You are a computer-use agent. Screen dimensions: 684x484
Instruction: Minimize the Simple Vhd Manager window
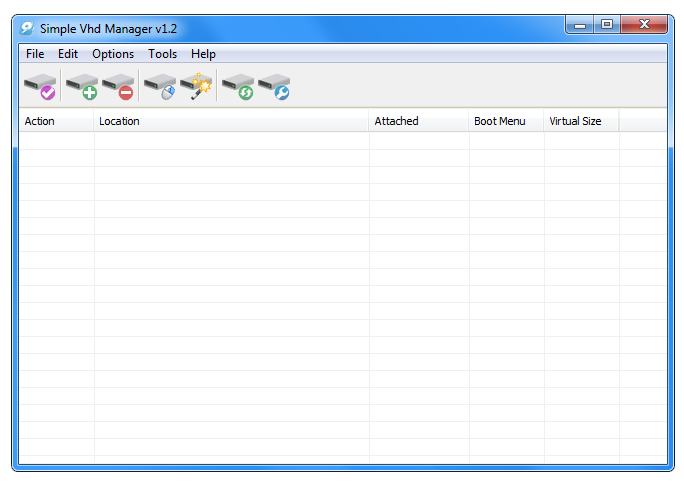579,25
